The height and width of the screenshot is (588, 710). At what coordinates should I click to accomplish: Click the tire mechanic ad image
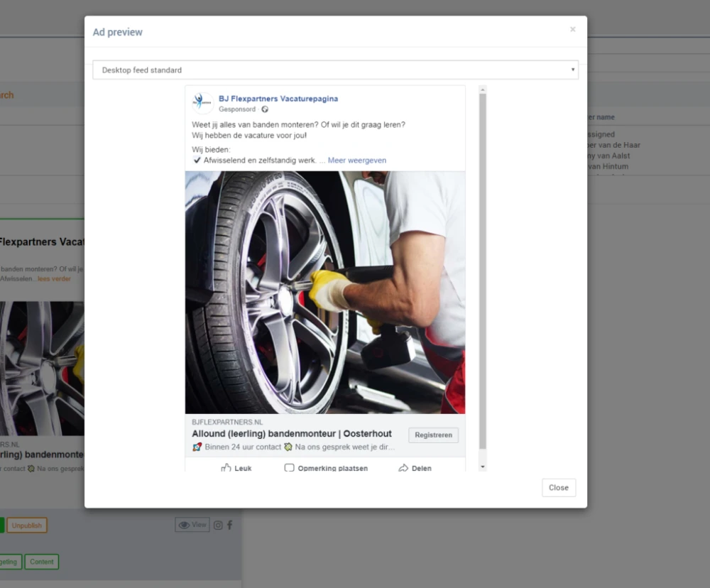(x=325, y=292)
